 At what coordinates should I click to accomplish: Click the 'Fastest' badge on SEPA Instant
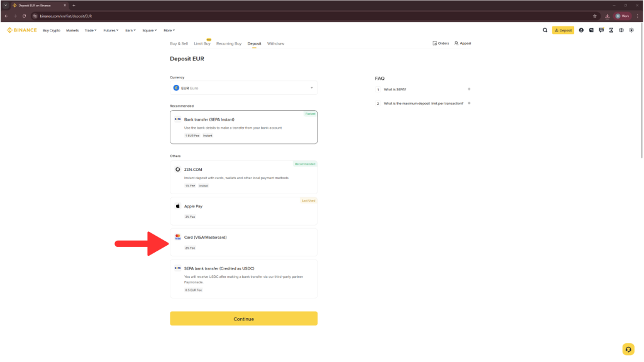pyautogui.click(x=310, y=114)
